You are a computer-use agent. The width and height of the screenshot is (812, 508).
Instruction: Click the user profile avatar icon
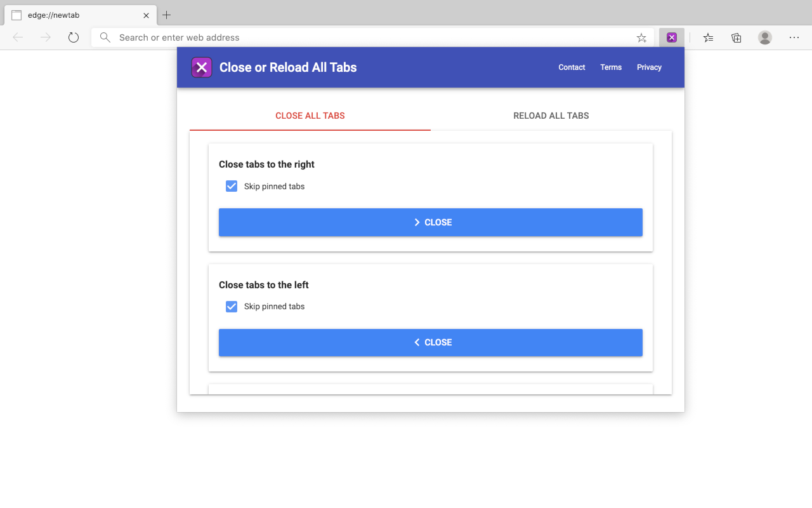tap(765, 37)
